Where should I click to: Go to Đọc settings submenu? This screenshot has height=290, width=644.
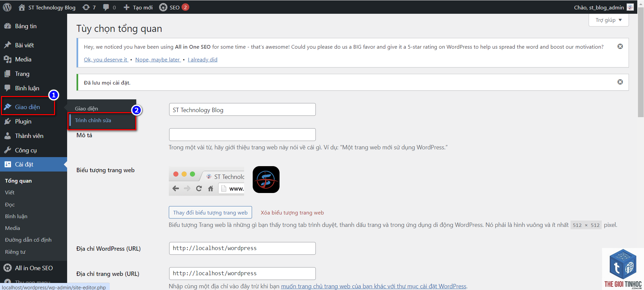(10, 204)
